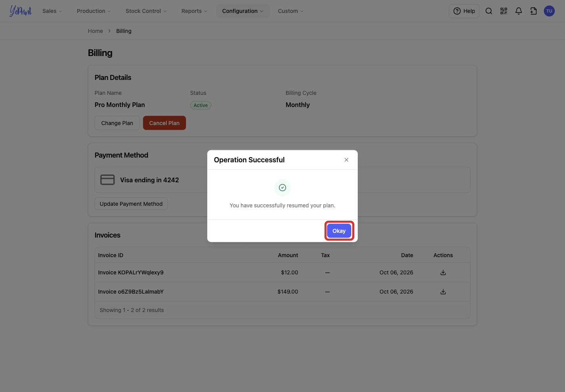Click the new document icon in header
Image resolution: width=565 pixels, height=392 pixels.
click(534, 11)
